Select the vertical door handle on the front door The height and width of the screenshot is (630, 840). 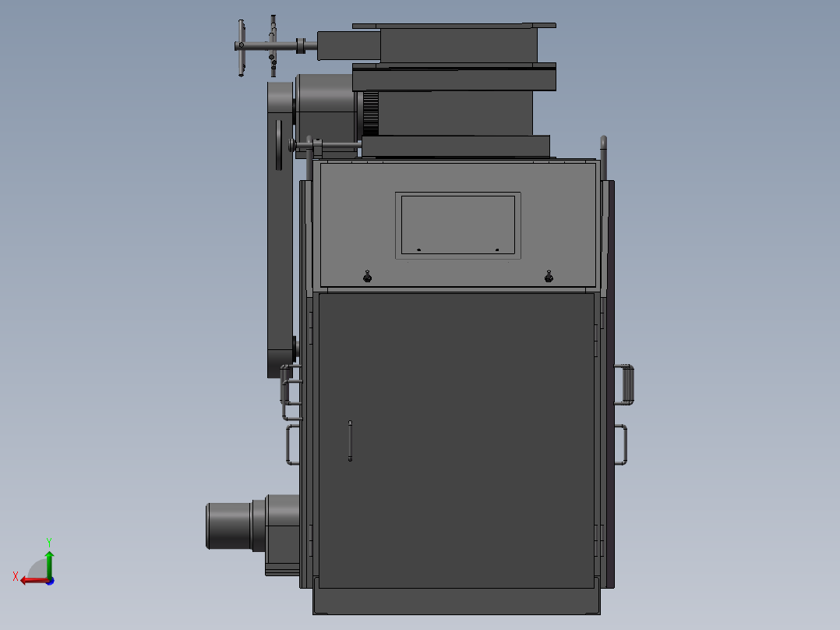click(350, 441)
